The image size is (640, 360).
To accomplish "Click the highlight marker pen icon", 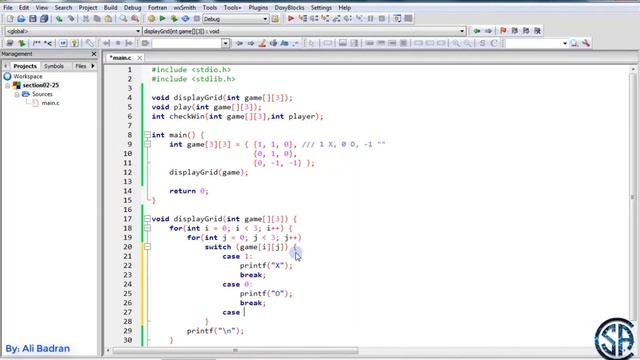I will (262, 43).
